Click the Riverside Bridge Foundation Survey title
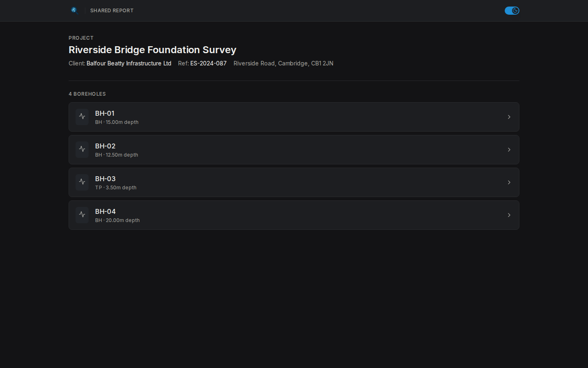This screenshot has height=368, width=588. [x=152, y=50]
